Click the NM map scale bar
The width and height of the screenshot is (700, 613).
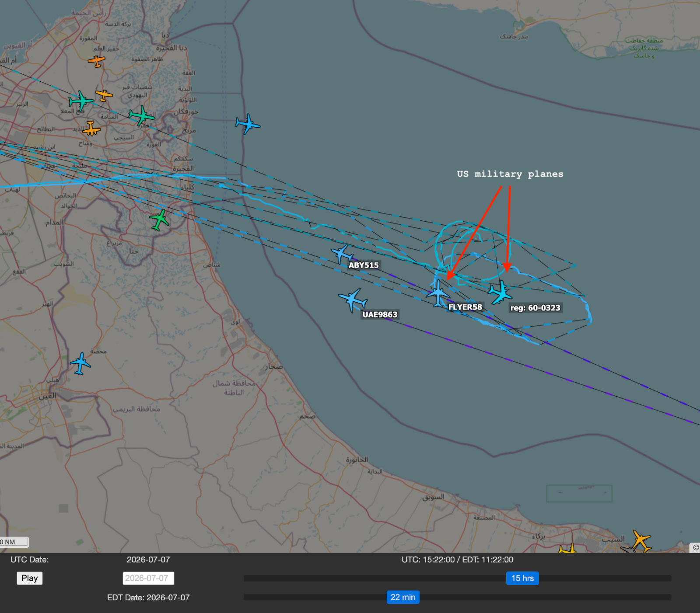pyautogui.click(x=14, y=542)
